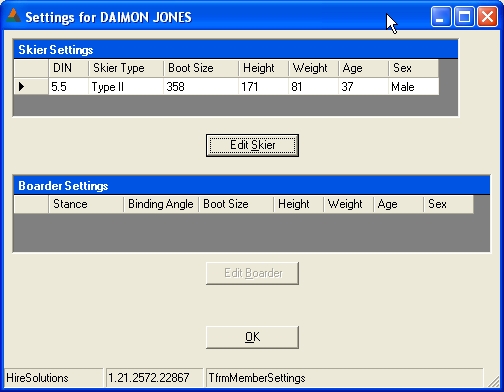The width and height of the screenshot is (504, 392).
Task: Click Height header in Boarder Settings
Action: (x=298, y=204)
